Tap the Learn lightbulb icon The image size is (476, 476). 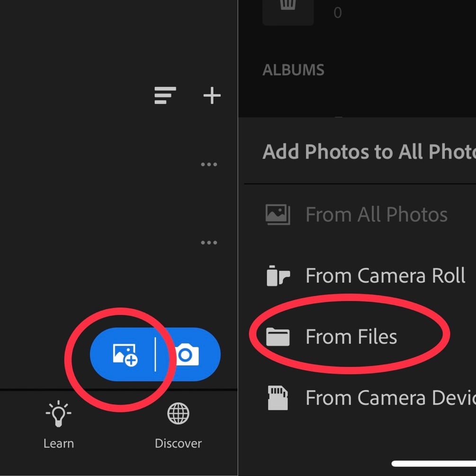coord(59,415)
